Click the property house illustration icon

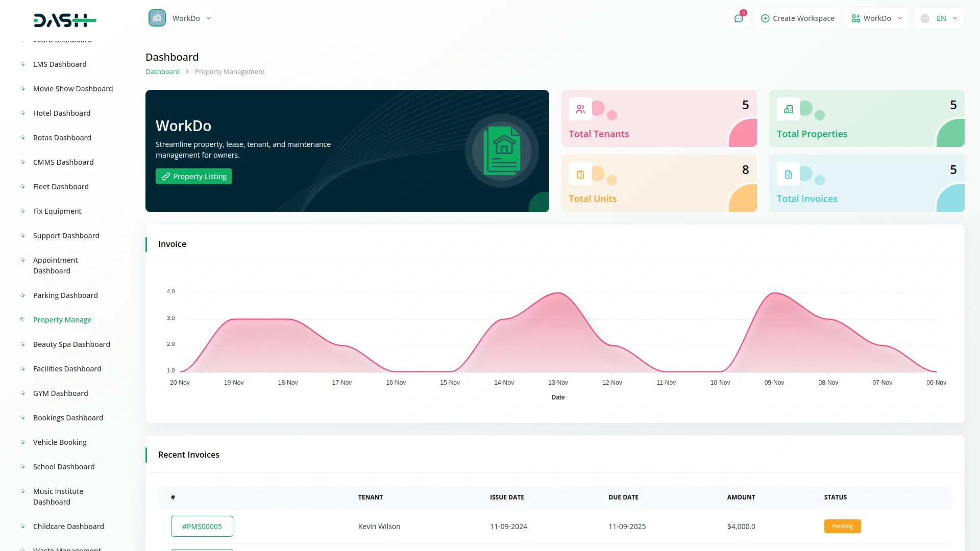coord(502,151)
